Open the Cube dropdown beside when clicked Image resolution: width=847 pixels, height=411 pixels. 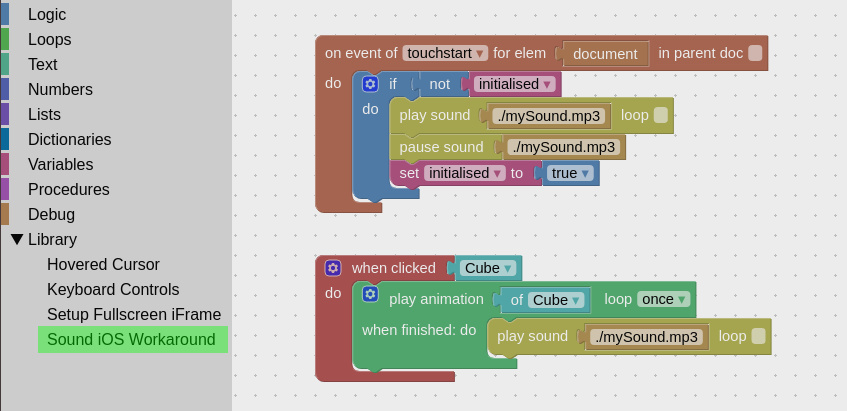coord(488,268)
